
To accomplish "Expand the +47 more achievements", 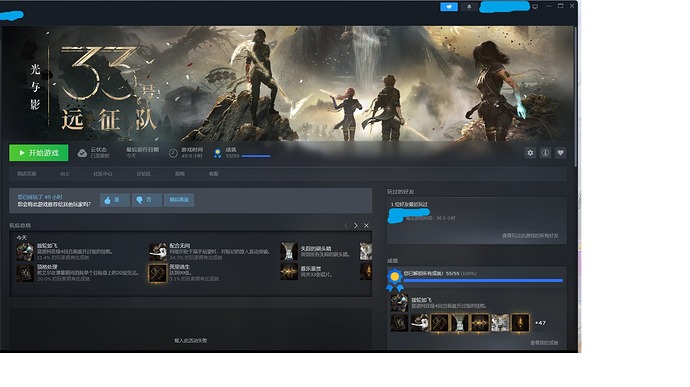I will point(540,323).
